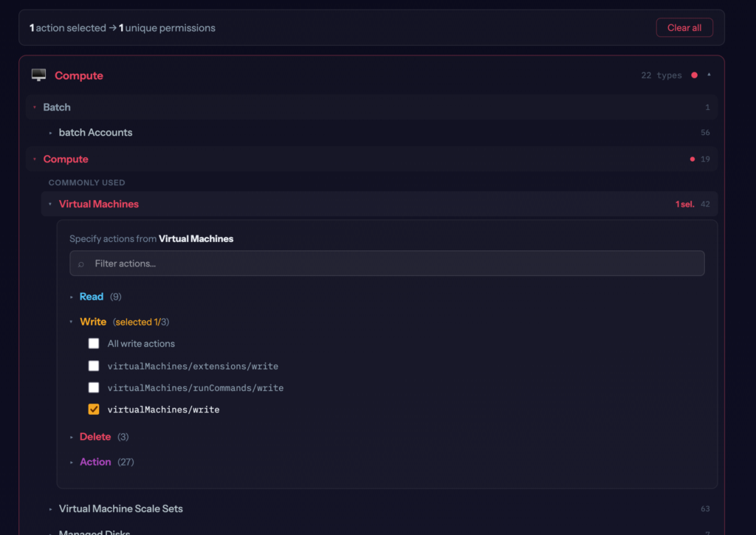This screenshot has height=535, width=756.
Task: Uncheck the virtualMachines/write checkbox
Action: coord(94,410)
